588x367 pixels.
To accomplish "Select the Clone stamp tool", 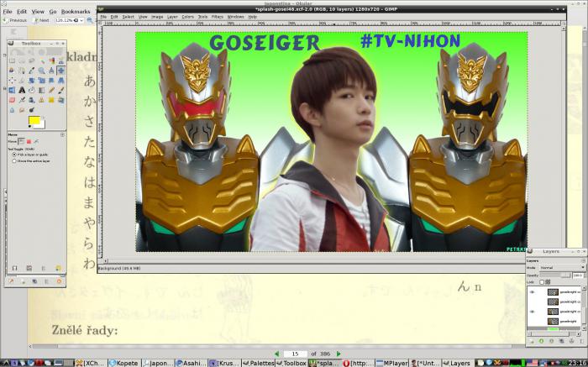I will coord(42,100).
